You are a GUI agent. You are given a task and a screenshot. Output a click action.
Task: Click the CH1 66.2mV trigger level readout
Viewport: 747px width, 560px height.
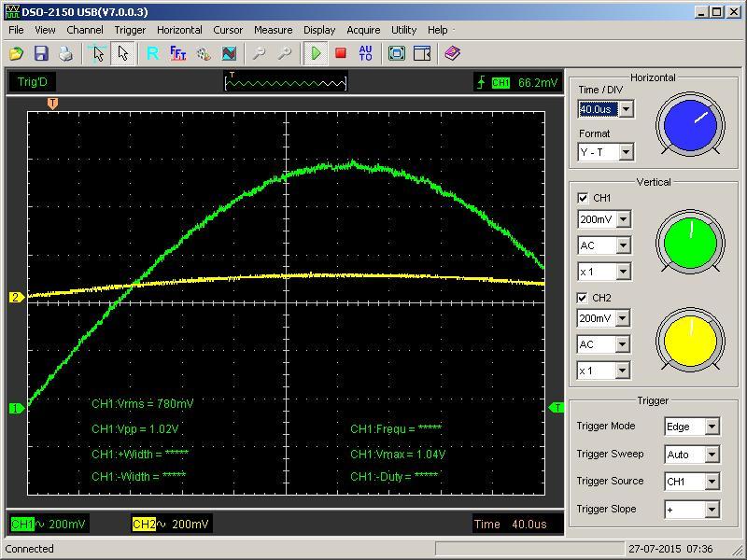pyautogui.click(x=518, y=83)
